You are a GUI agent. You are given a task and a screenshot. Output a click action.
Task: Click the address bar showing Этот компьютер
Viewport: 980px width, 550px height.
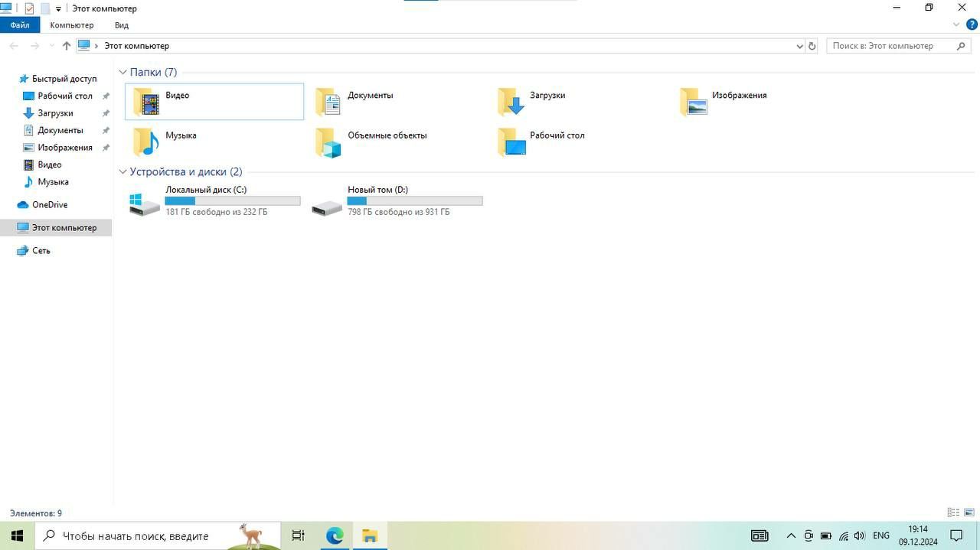(x=440, y=46)
